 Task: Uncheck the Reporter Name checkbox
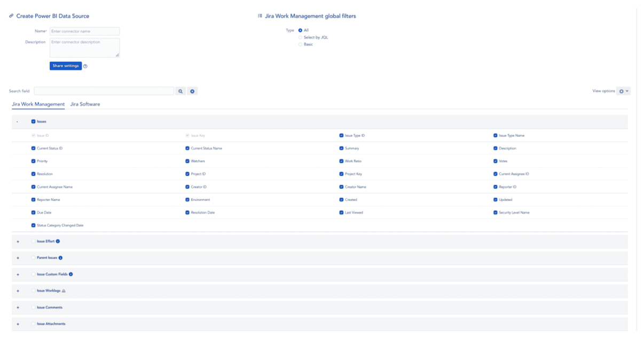click(34, 200)
